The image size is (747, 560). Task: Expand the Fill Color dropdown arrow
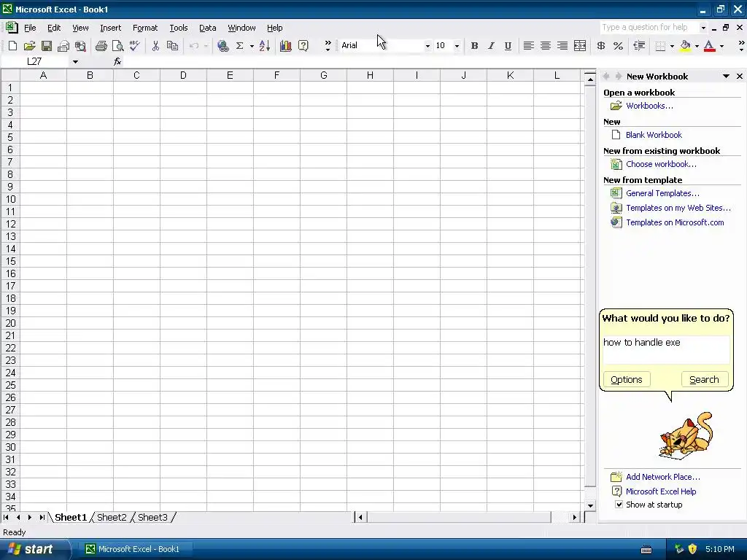pyautogui.click(x=697, y=46)
